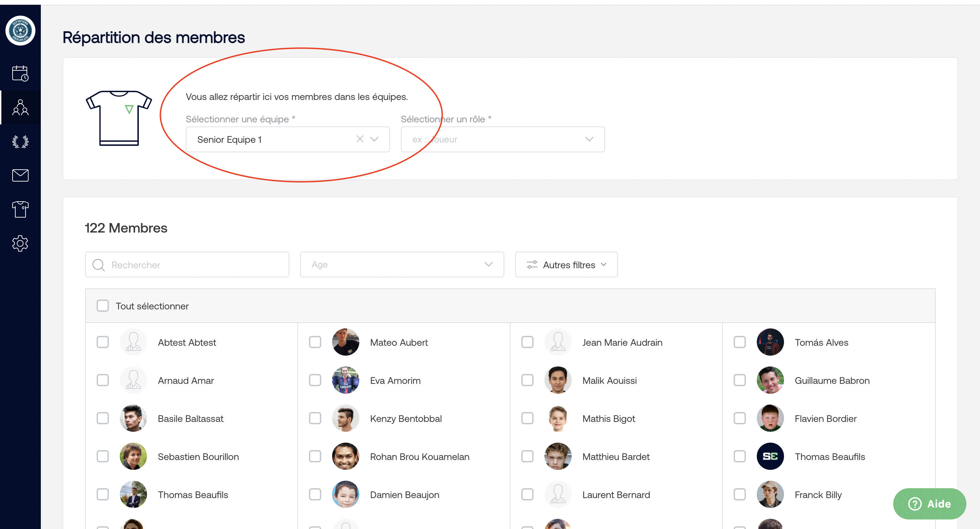Image resolution: width=980 pixels, height=529 pixels.
Task: Select the Arnaud Amar checkbox
Action: pyautogui.click(x=103, y=380)
